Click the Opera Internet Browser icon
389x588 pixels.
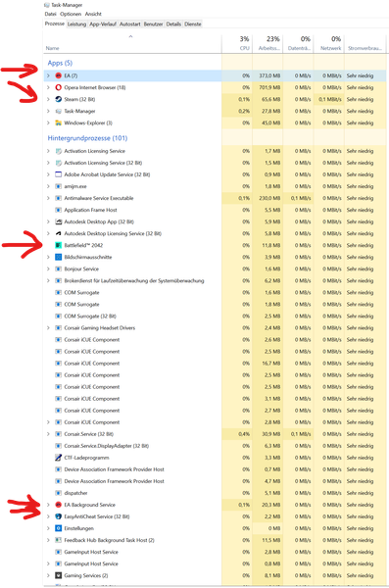tap(58, 87)
